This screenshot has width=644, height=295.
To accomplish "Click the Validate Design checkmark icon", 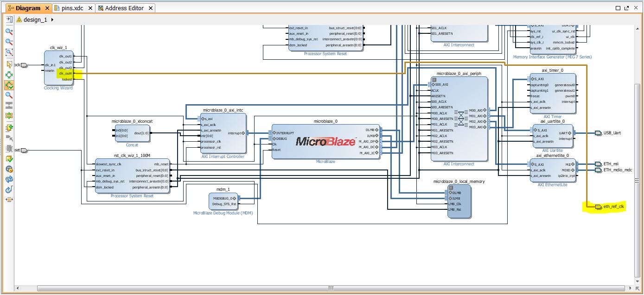I will (9, 159).
